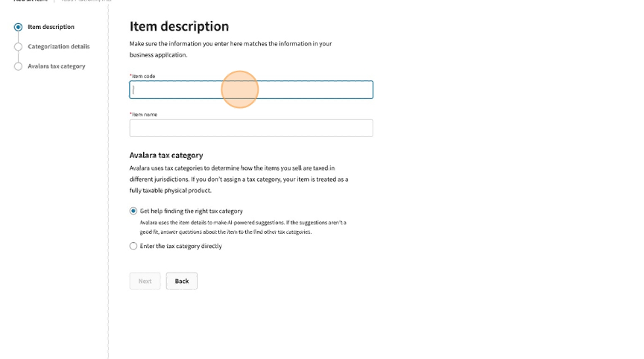Screen dimensions: 644x359
Task: Select the Categorization details step circle
Action: pos(18,46)
